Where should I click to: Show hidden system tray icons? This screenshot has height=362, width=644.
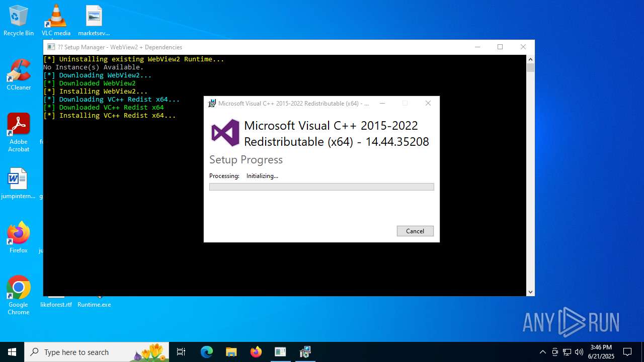(x=542, y=352)
